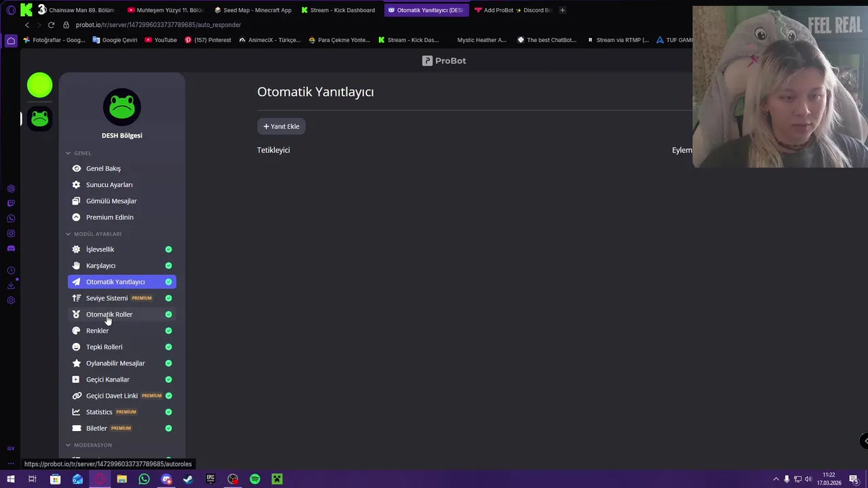Click the Yanıt Ekle button
This screenshot has width=868, height=488.
[281, 126]
